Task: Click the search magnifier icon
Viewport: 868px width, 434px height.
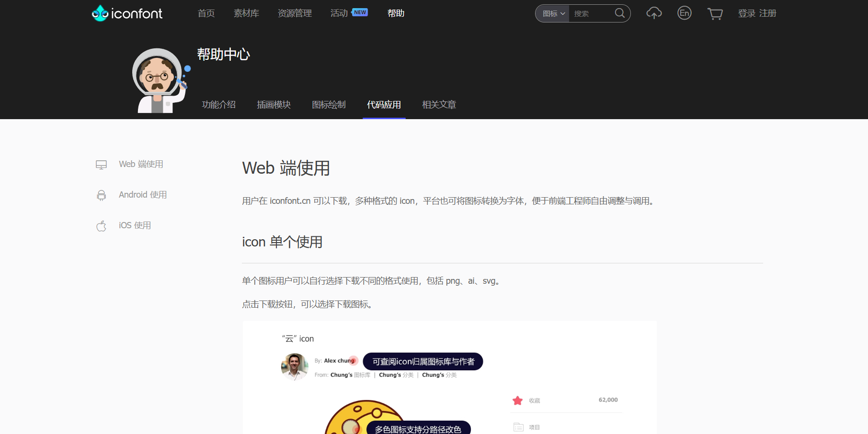Action: pyautogui.click(x=620, y=13)
